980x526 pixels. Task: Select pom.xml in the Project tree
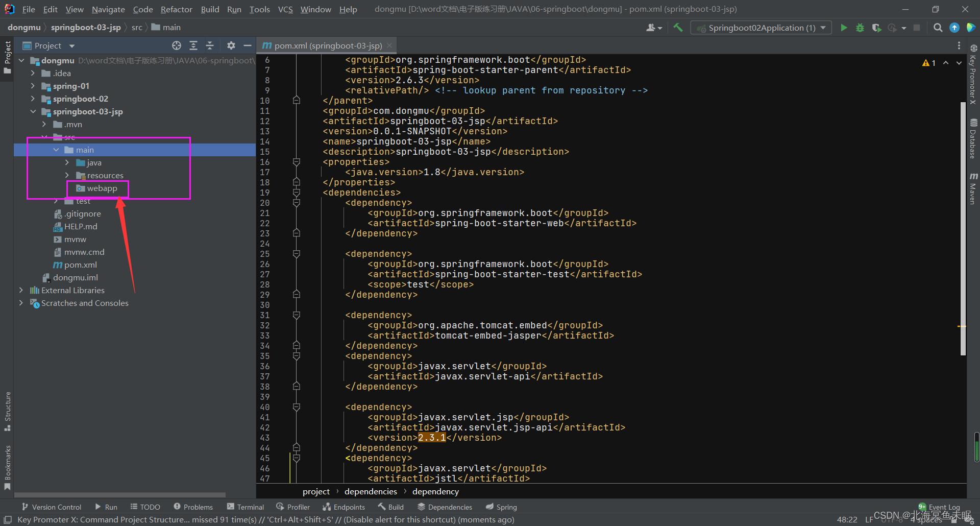(x=80, y=265)
